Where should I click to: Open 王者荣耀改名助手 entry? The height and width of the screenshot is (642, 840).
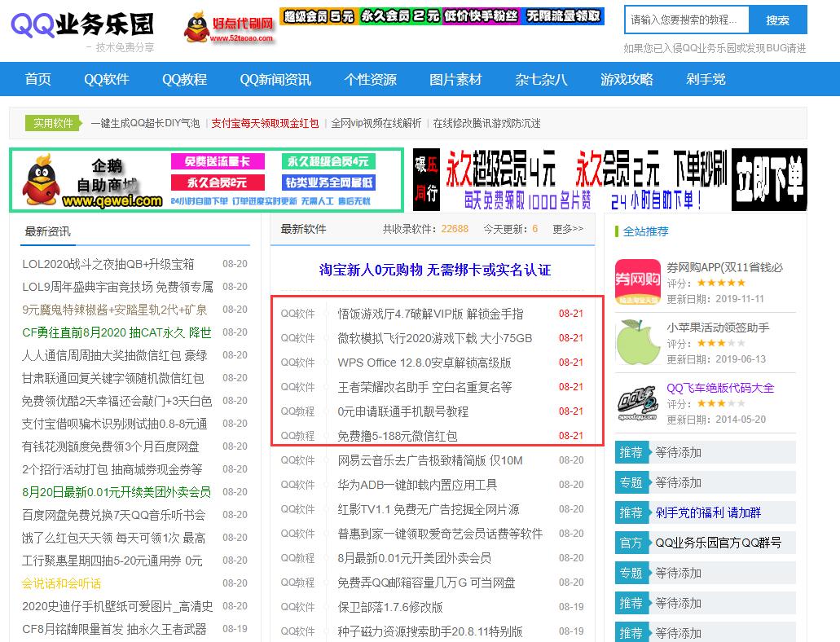pyautogui.click(x=424, y=387)
